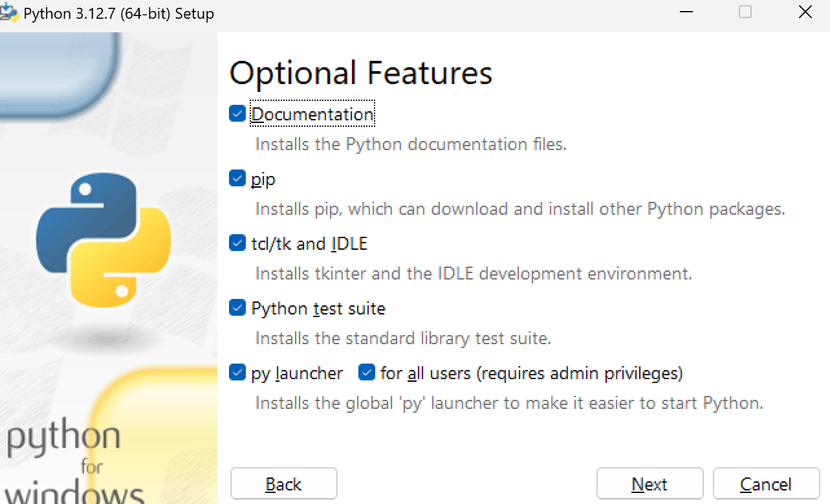Proceed with the Next button
The image size is (830, 504).
[x=650, y=484]
